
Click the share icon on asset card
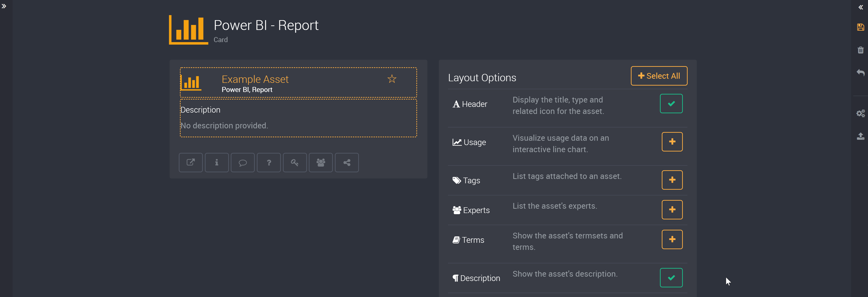(x=347, y=163)
